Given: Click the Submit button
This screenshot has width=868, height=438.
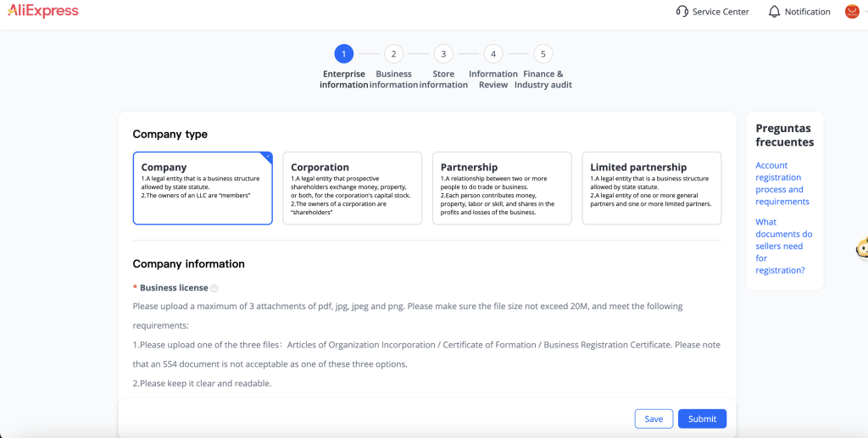Looking at the screenshot, I should coord(702,419).
